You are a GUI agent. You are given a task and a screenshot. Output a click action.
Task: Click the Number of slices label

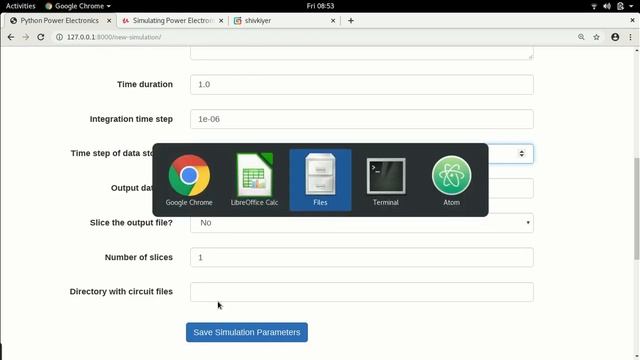139,257
